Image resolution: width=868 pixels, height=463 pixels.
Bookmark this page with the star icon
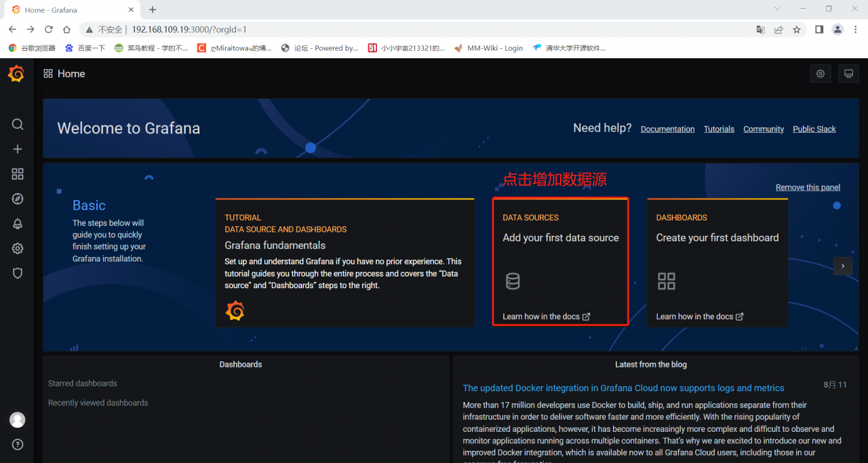tap(797, 29)
